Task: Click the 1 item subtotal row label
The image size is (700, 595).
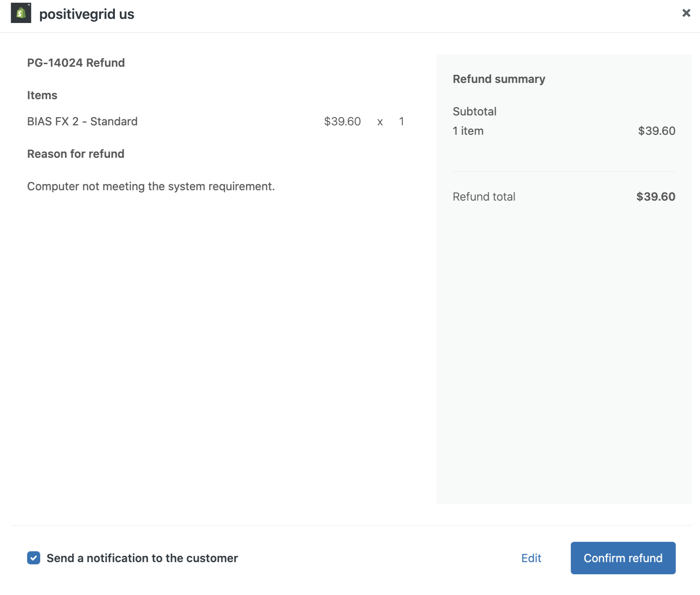Action: tap(468, 131)
